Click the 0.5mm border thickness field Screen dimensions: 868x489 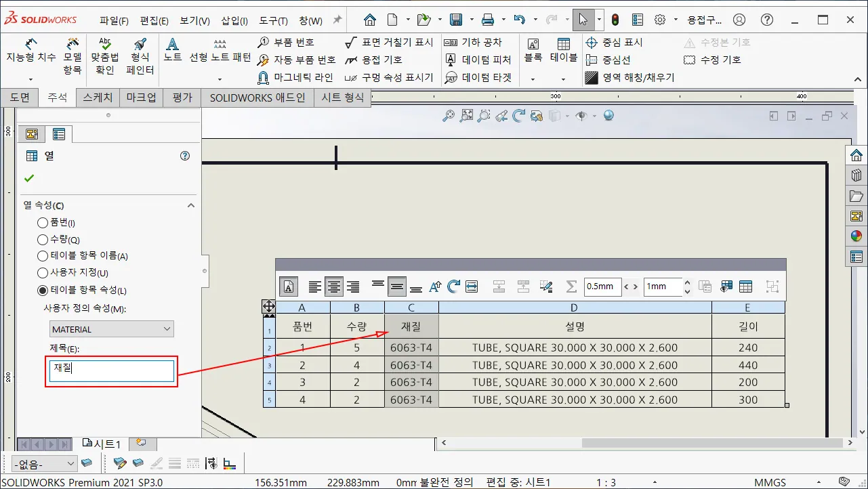(x=602, y=286)
